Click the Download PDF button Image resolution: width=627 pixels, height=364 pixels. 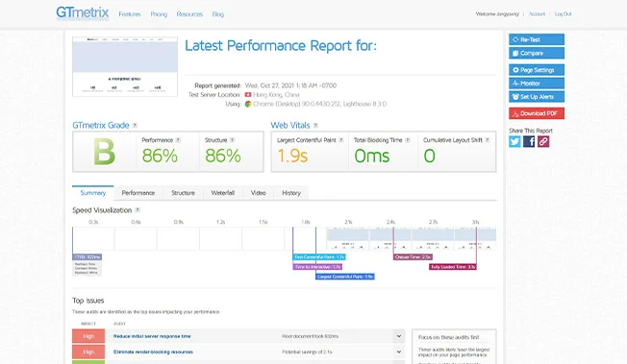tap(537, 113)
